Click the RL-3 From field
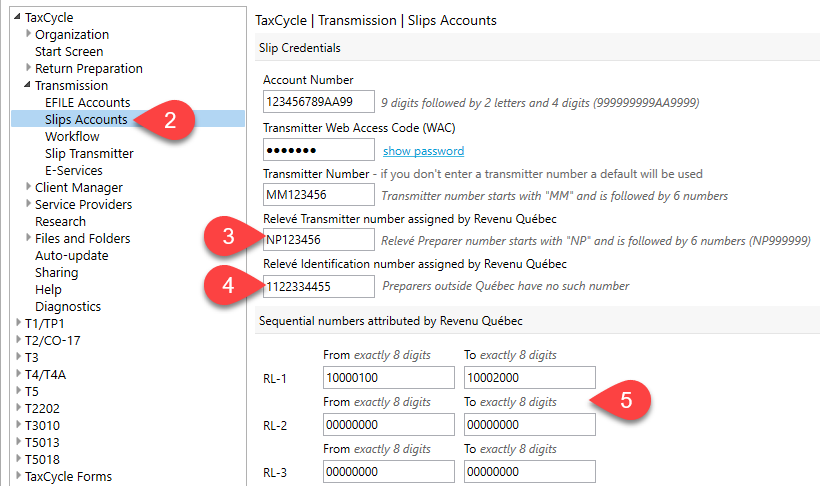This screenshot has height=486, width=820. point(389,471)
